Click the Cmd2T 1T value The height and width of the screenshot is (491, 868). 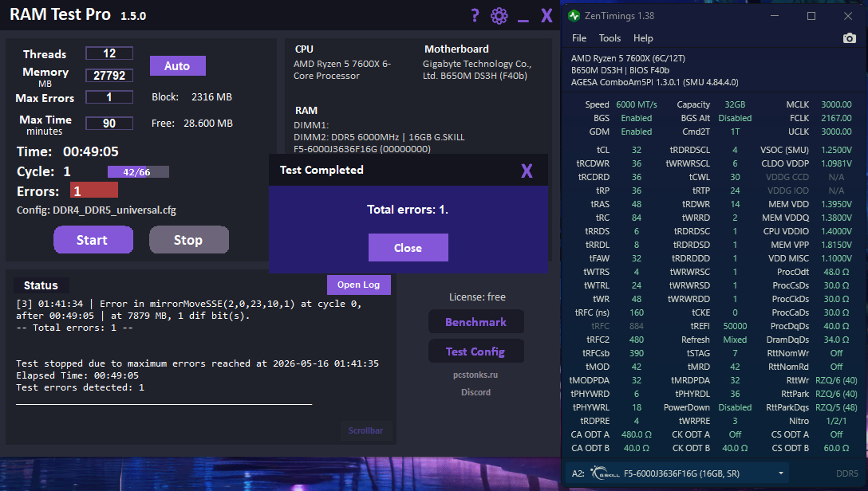pos(735,132)
